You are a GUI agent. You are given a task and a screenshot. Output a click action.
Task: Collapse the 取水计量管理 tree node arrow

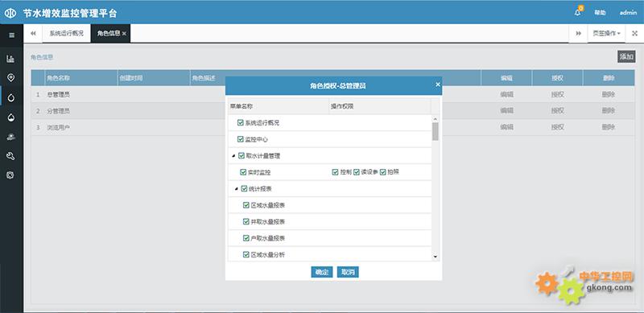coord(233,156)
